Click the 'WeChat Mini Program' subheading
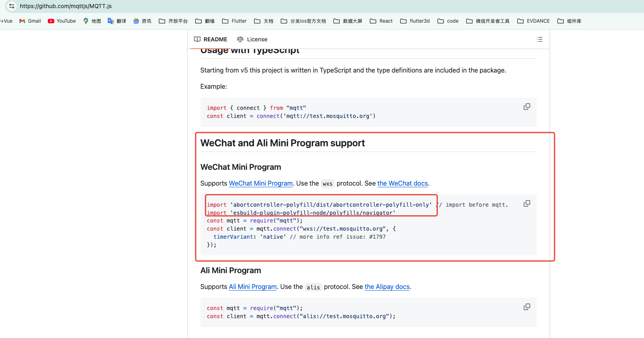This screenshot has height=338, width=644. point(241,167)
